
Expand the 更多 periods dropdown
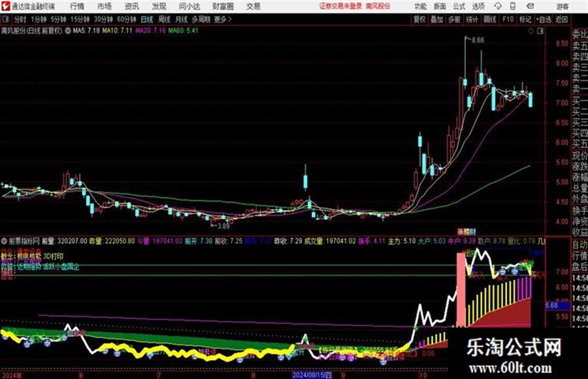(223, 19)
